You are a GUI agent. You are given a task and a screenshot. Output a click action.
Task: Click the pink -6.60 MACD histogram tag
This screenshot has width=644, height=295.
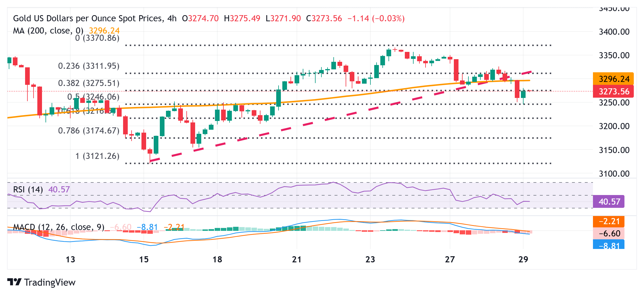click(609, 233)
